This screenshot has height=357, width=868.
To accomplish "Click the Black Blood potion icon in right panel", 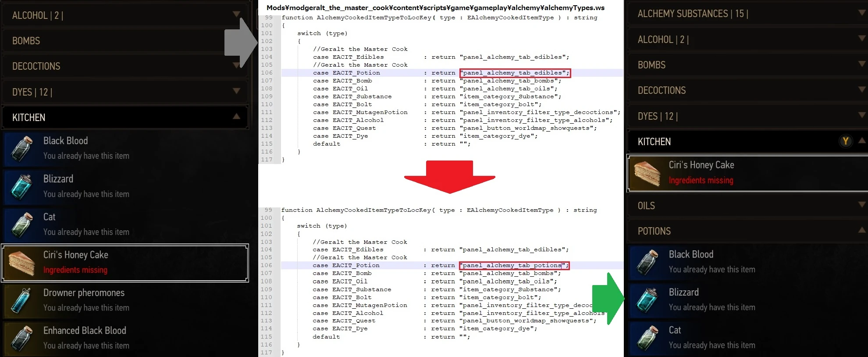I will coord(647,262).
